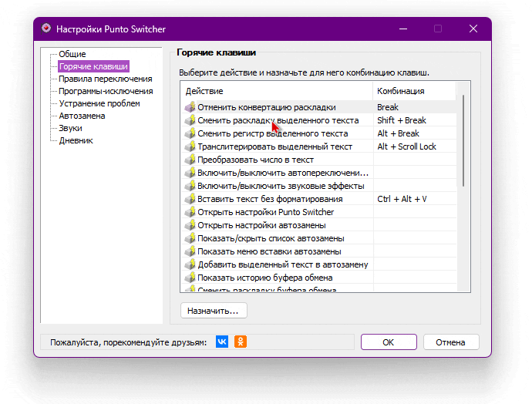Confirm settings with OK button
Image resolution: width=532 pixels, height=404 pixels.
point(389,342)
